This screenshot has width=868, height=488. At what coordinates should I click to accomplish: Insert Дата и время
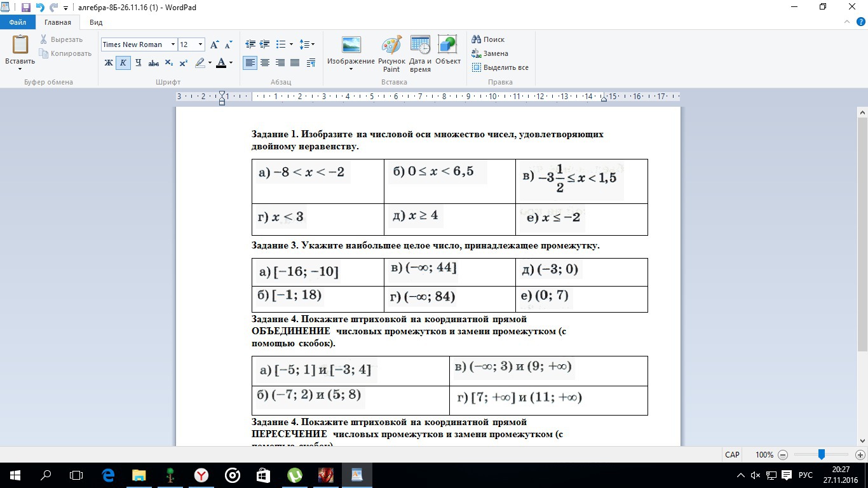click(420, 54)
